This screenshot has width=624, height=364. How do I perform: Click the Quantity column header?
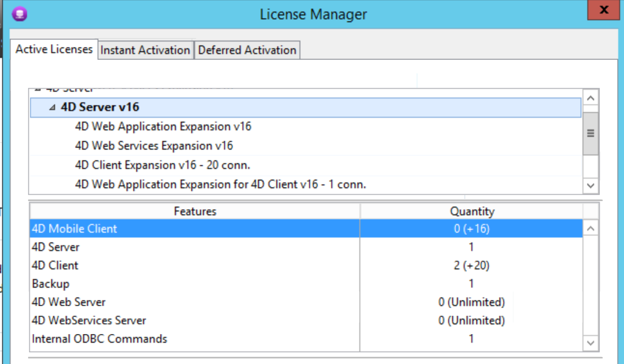pyautogui.click(x=472, y=211)
